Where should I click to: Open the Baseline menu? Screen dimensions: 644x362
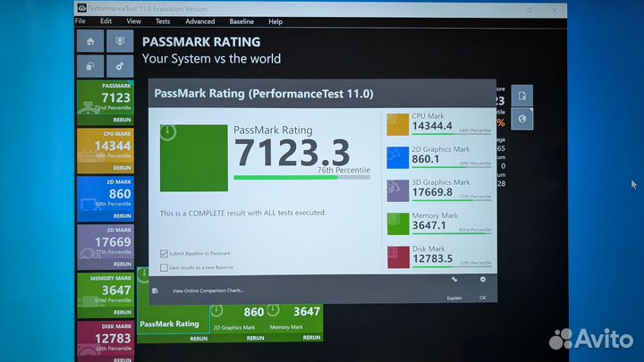click(x=241, y=21)
